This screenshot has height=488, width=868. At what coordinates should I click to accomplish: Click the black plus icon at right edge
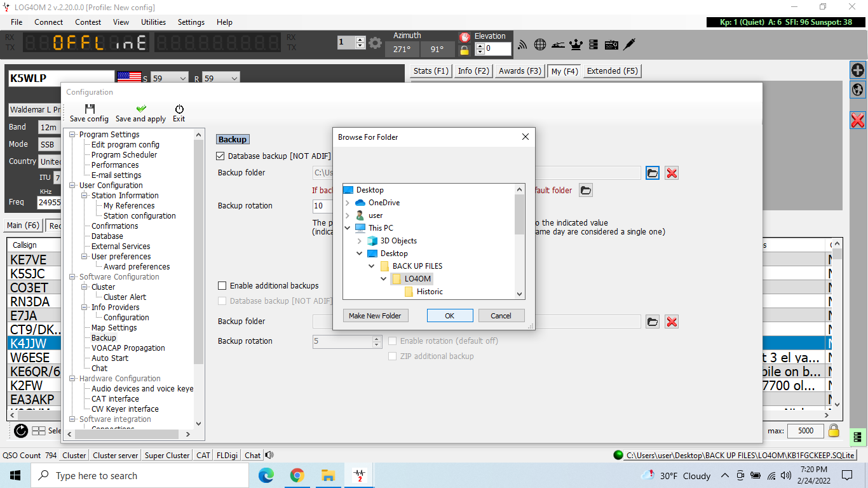click(858, 70)
